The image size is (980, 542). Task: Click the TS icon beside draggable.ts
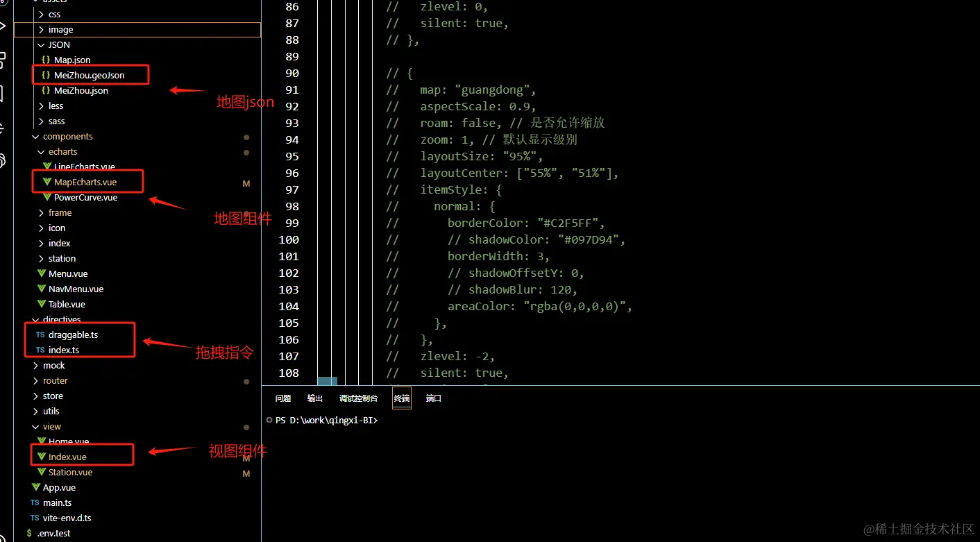click(40, 335)
